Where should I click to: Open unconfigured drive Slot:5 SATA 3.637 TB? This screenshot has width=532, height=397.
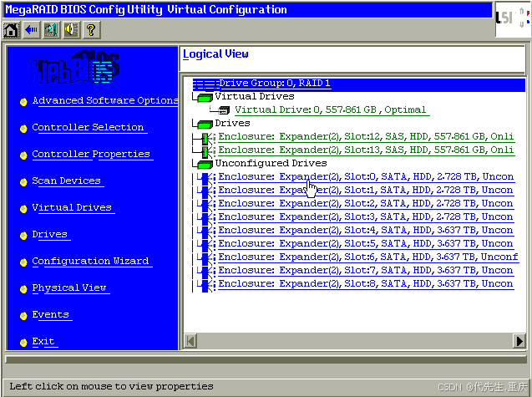click(x=366, y=244)
